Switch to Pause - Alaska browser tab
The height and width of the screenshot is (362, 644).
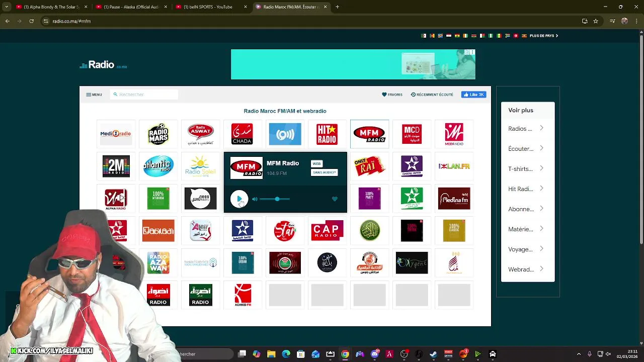[131, 7]
